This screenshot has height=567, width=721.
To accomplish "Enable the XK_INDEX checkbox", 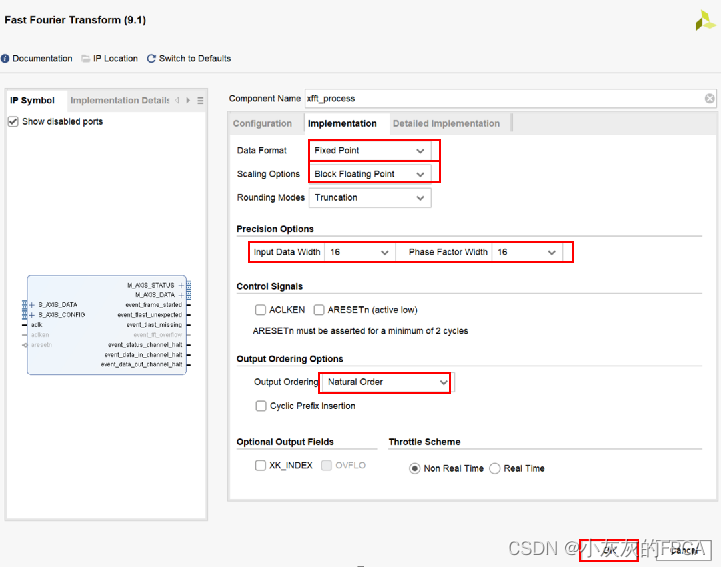I will pos(260,465).
